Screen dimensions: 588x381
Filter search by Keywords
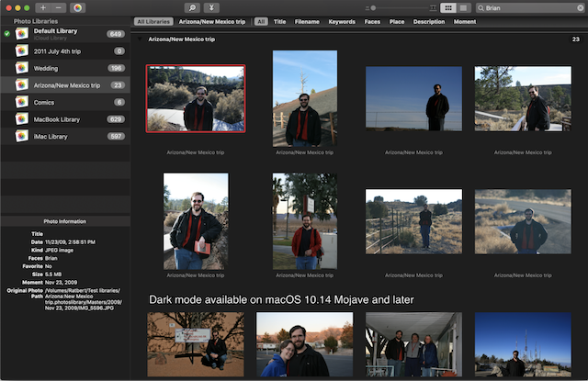click(x=342, y=21)
